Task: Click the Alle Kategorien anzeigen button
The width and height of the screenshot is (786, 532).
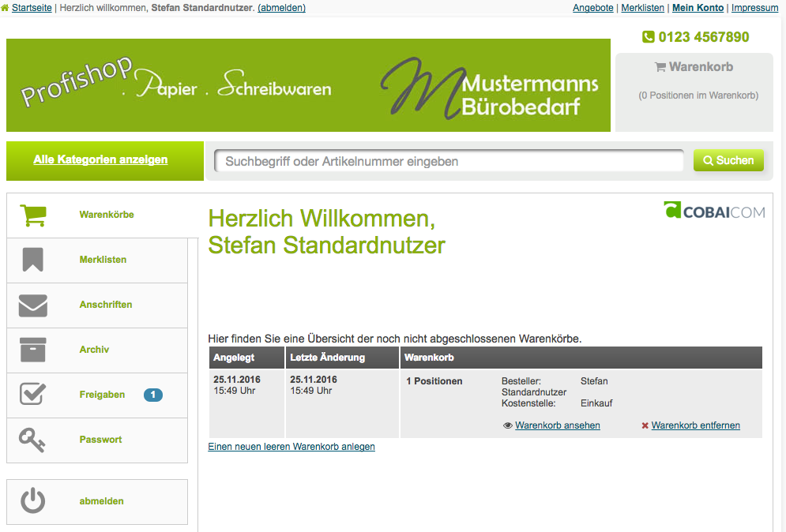Action: (x=100, y=159)
